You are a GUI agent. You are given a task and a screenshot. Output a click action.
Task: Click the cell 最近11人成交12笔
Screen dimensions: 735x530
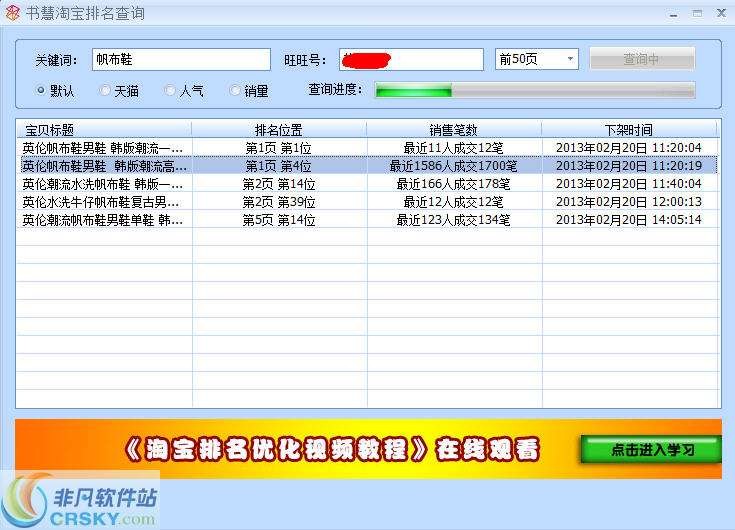point(453,148)
